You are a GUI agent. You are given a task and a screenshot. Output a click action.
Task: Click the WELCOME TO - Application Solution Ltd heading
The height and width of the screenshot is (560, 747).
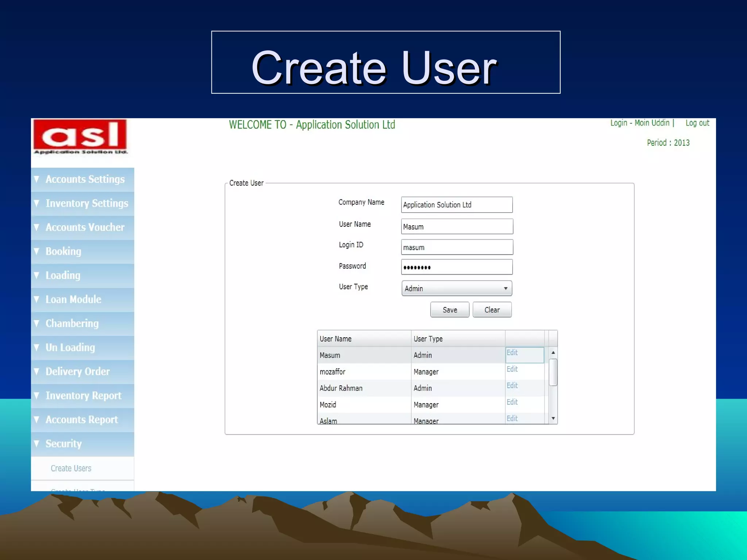coord(312,125)
